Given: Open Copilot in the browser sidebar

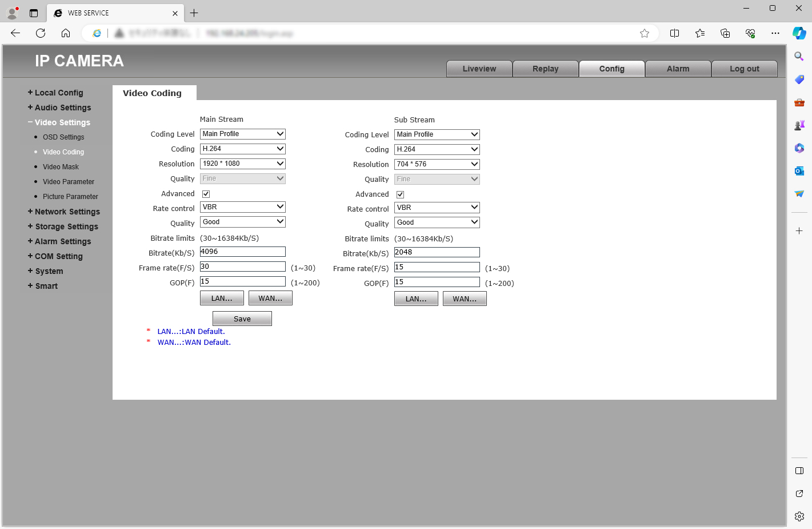Looking at the screenshot, I should 799,33.
